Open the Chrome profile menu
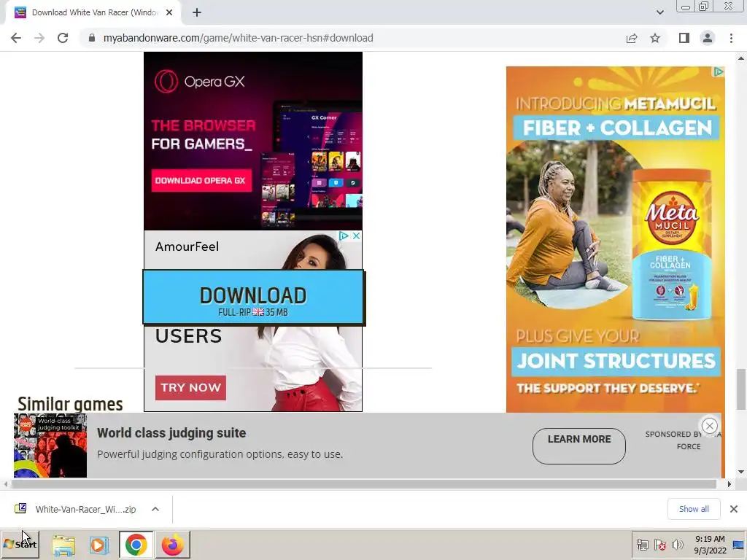This screenshot has height=560, width=747. click(x=708, y=38)
